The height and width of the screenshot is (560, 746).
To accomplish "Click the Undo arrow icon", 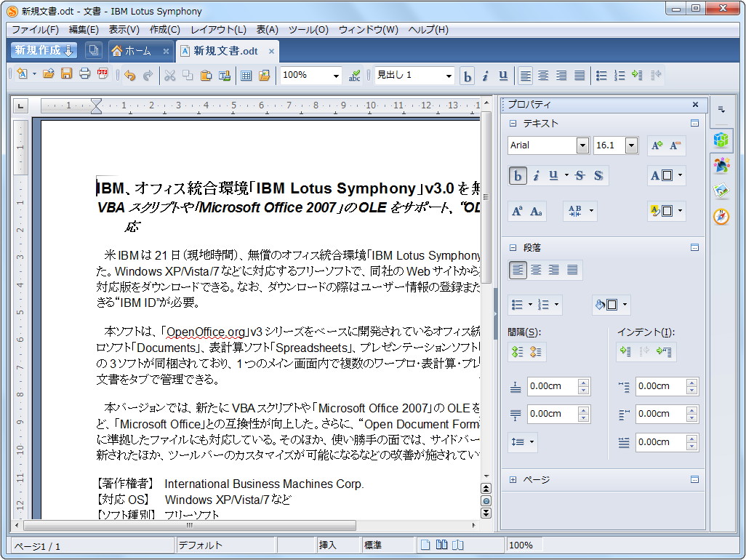I will 130,75.
